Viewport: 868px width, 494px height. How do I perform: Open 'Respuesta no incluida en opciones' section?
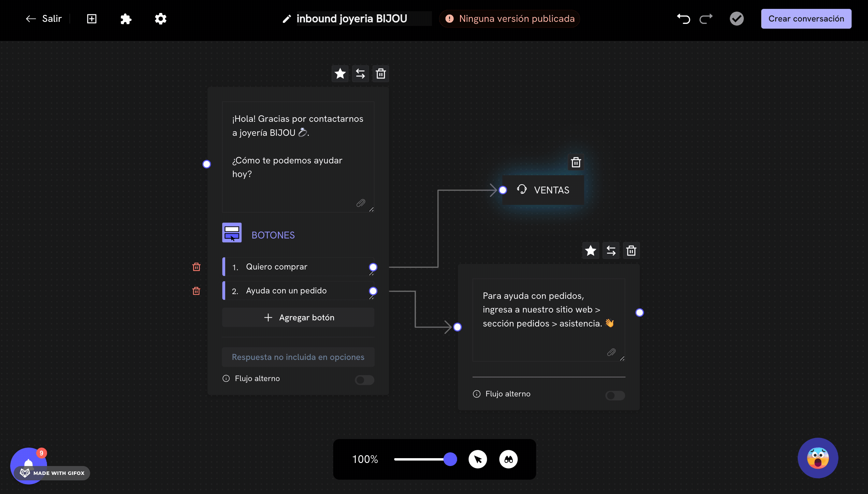click(x=298, y=357)
